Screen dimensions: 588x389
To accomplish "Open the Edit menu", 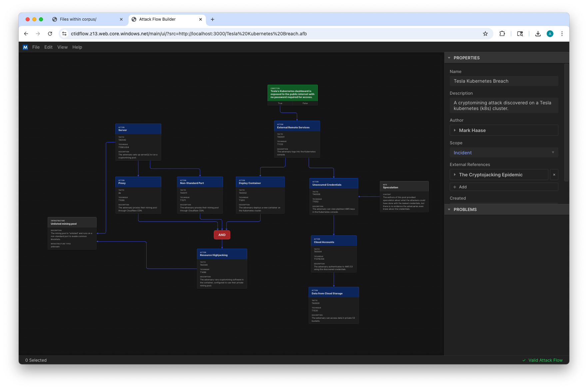I will pyautogui.click(x=48, y=47).
